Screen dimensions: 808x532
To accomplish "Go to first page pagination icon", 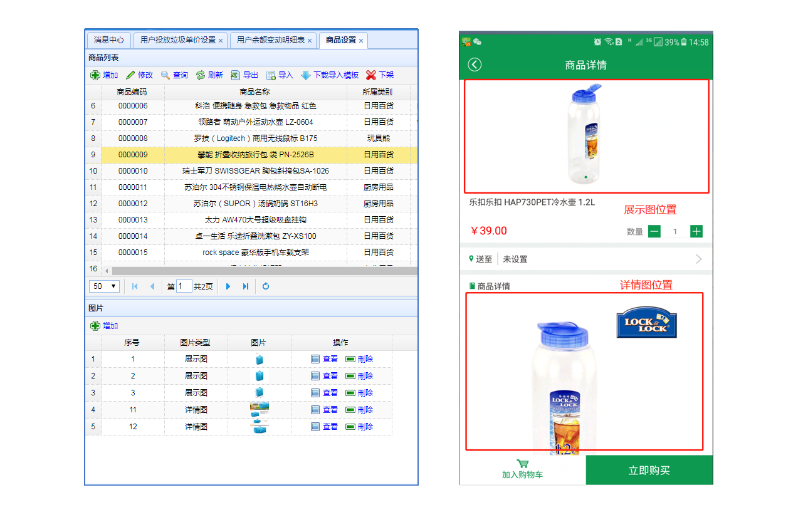I will (x=134, y=286).
